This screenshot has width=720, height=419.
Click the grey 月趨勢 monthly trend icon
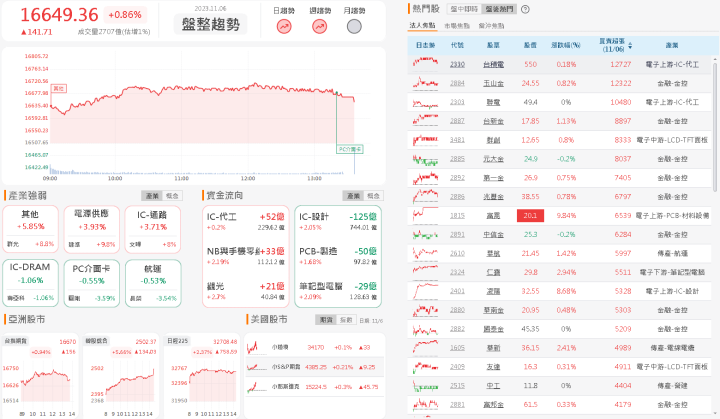pyautogui.click(x=354, y=26)
